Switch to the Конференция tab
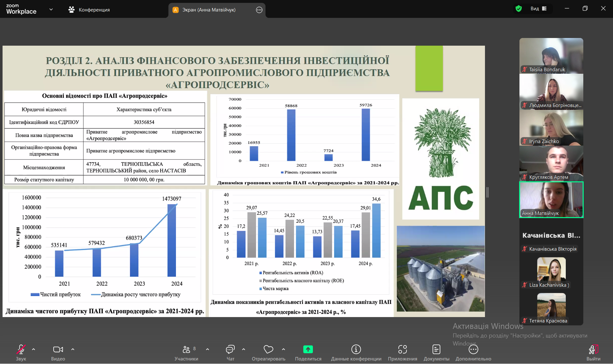This screenshot has height=364, width=613. (x=89, y=10)
